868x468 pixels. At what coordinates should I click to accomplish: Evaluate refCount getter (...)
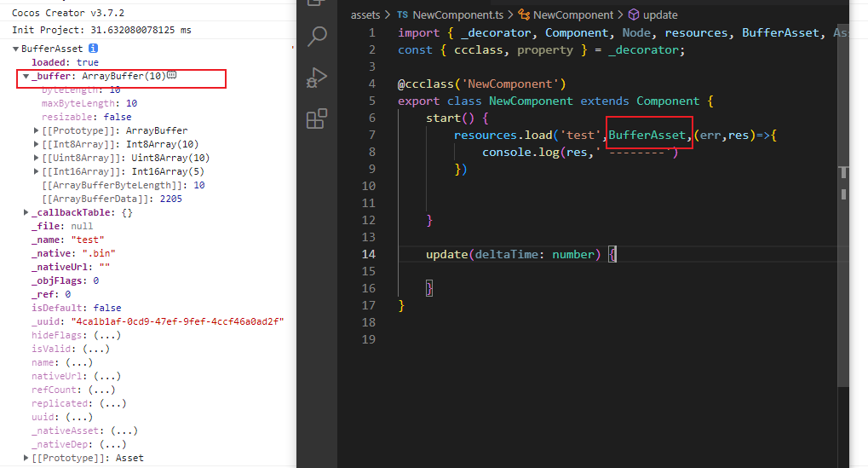pos(102,390)
